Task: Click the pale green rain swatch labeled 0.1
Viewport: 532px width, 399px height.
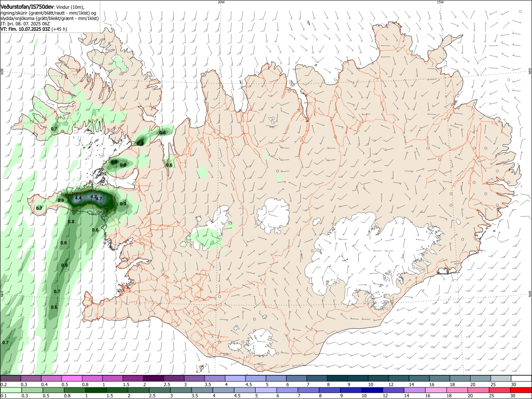Action: (10, 390)
